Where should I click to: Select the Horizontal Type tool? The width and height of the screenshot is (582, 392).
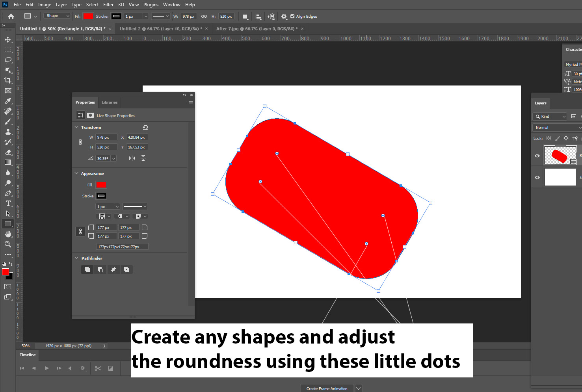coord(7,203)
